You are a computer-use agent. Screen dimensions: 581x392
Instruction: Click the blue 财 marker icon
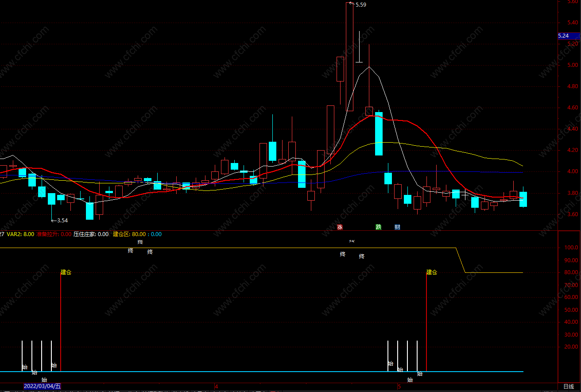pos(397,227)
